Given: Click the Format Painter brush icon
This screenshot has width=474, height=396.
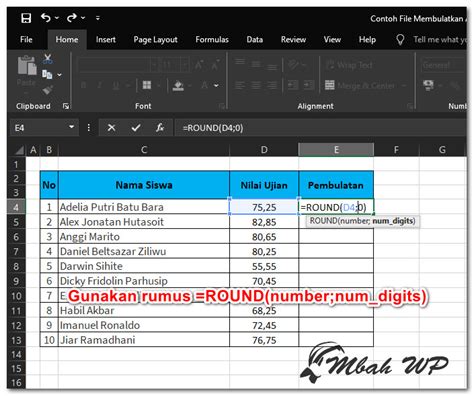Looking at the screenshot, I should (x=48, y=90).
